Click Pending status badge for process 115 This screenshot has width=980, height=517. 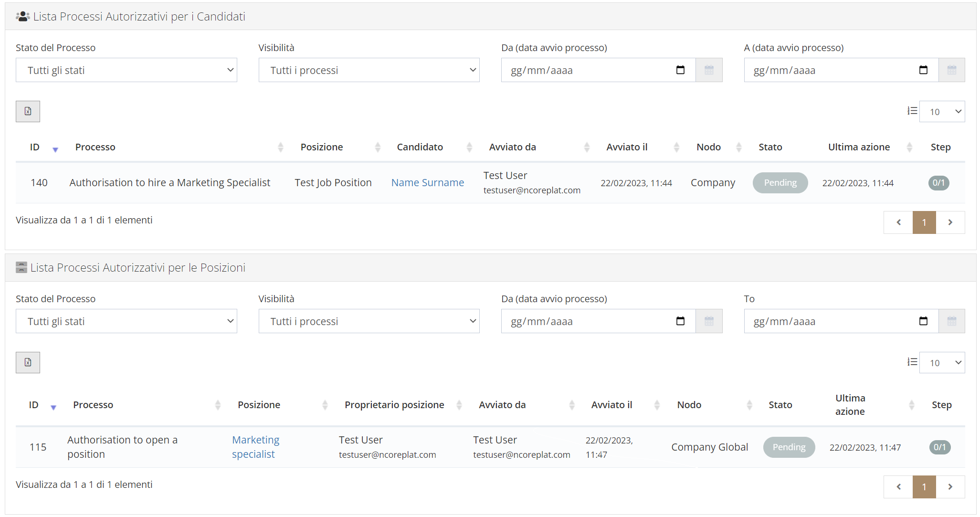(789, 447)
